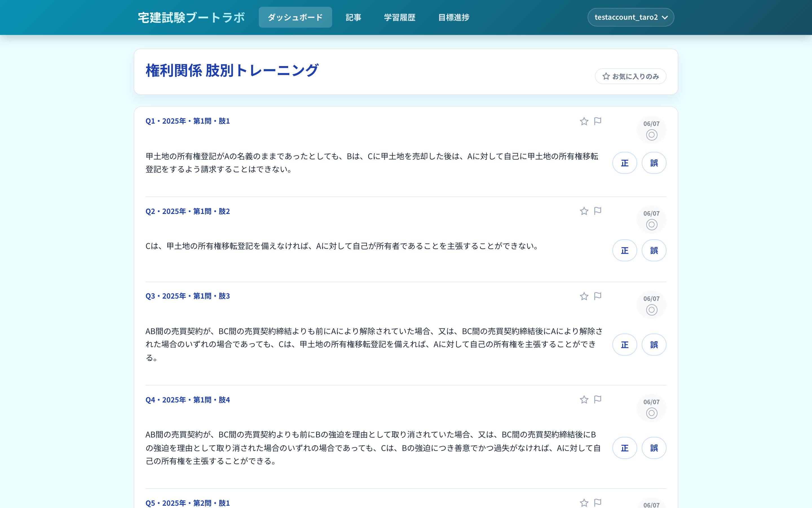This screenshot has width=812, height=508.
Task: Click Q1's 06/07 double-circle result badge
Action: pos(651,130)
